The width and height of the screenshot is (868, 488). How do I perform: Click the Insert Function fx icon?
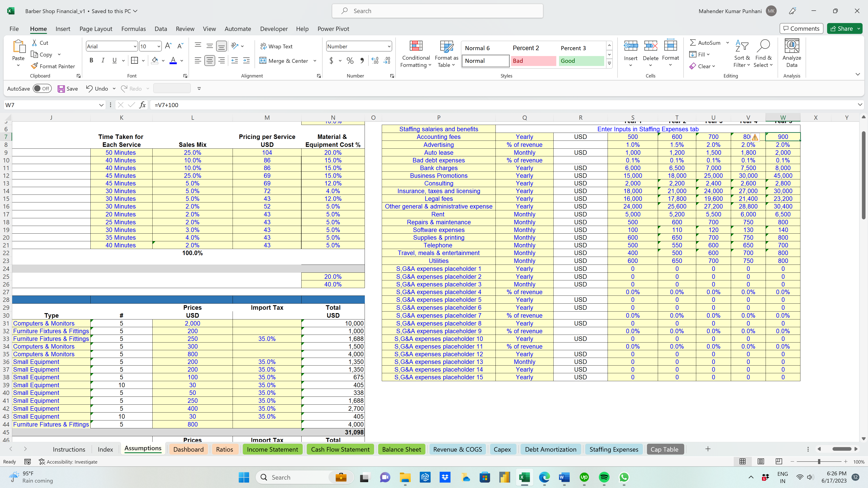(x=143, y=105)
